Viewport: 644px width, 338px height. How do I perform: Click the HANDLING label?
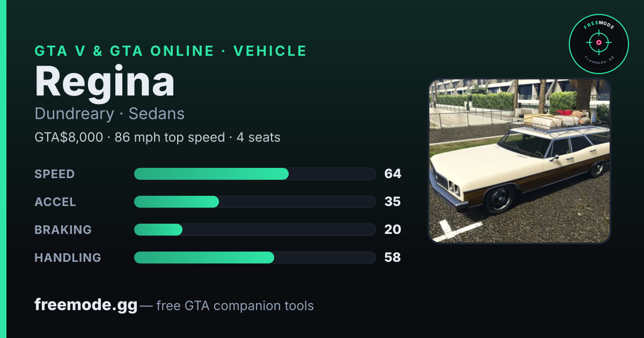[68, 258]
